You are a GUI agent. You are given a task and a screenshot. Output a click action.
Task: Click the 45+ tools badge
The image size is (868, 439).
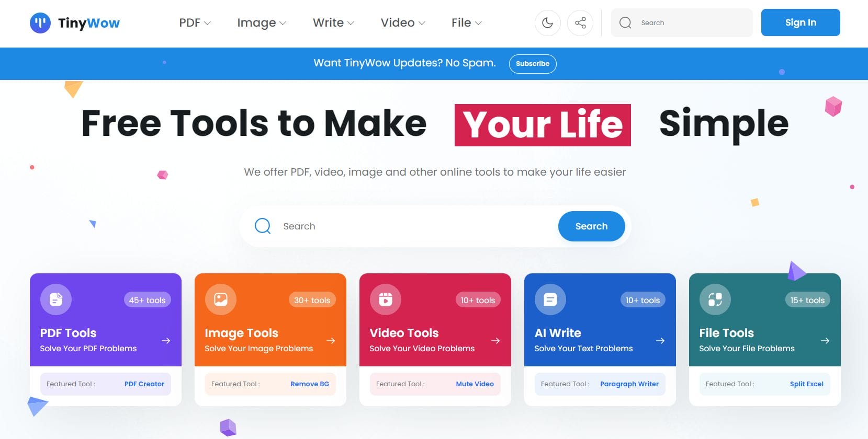tap(148, 300)
